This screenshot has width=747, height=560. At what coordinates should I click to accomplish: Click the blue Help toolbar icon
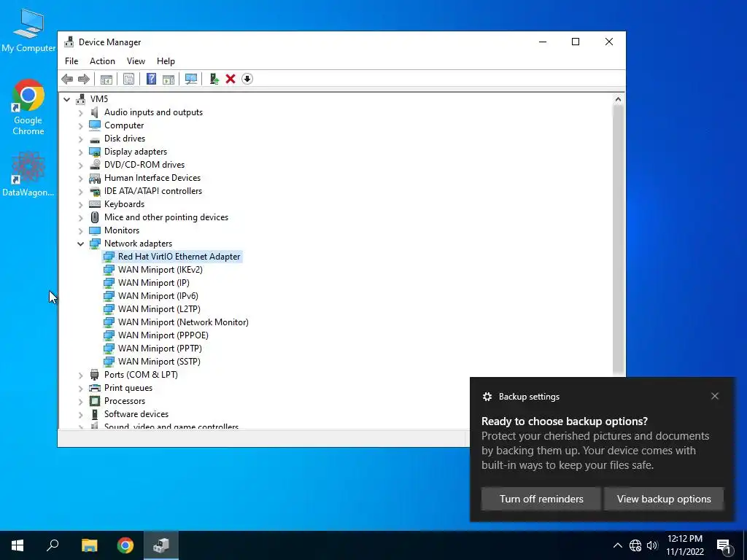coord(151,79)
